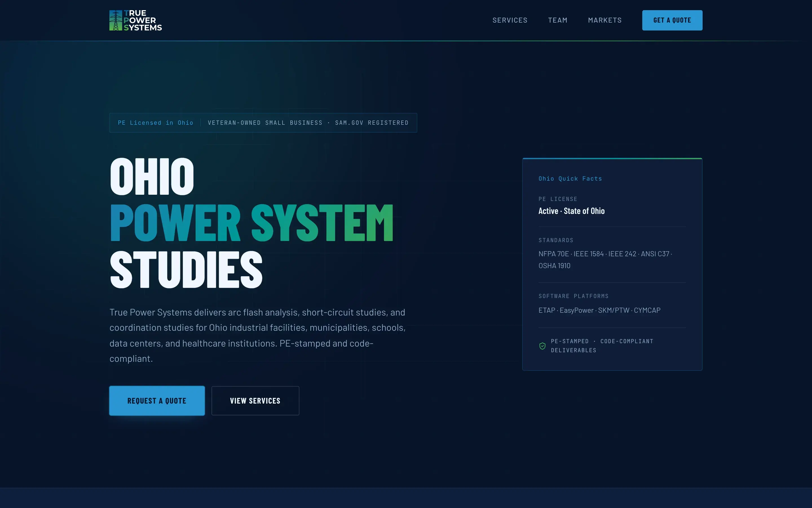Click the 'STUDIES' headline word

(x=186, y=270)
